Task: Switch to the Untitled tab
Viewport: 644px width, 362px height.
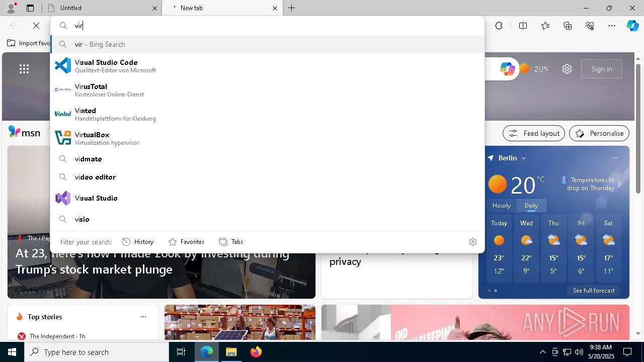Action: pos(101,8)
